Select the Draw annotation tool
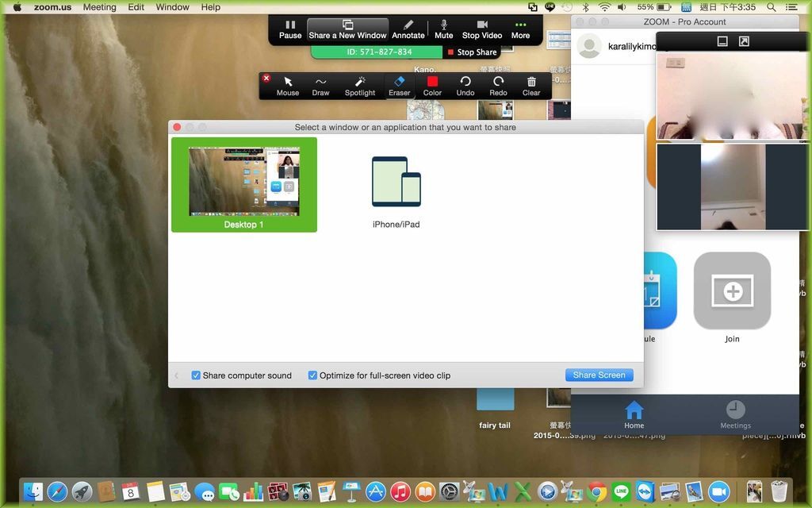 tap(320, 86)
